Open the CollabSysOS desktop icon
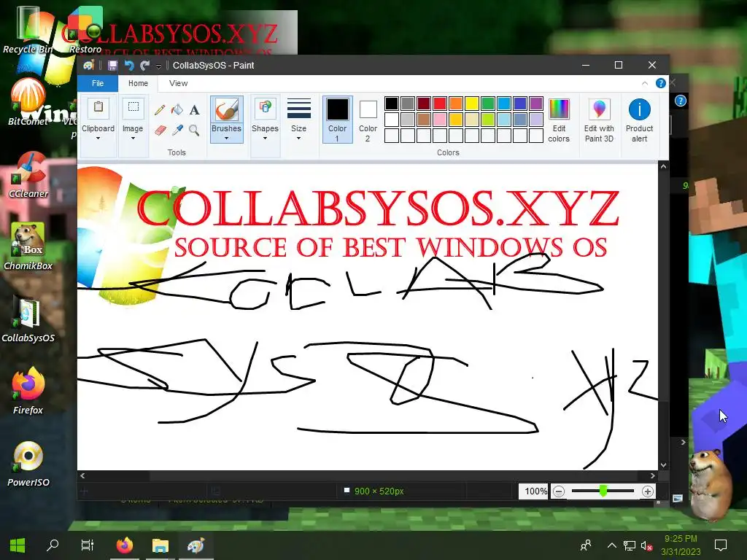747x560 pixels. [x=28, y=319]
